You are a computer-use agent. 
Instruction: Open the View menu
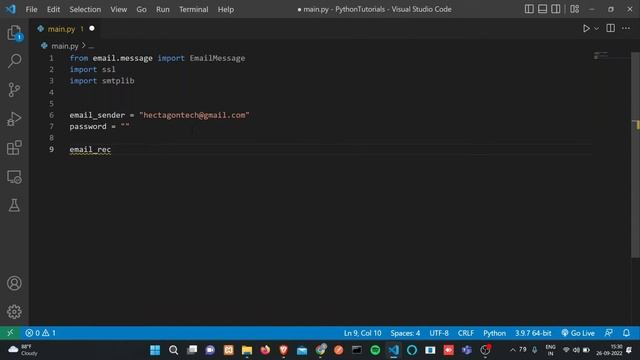(118, 9)
